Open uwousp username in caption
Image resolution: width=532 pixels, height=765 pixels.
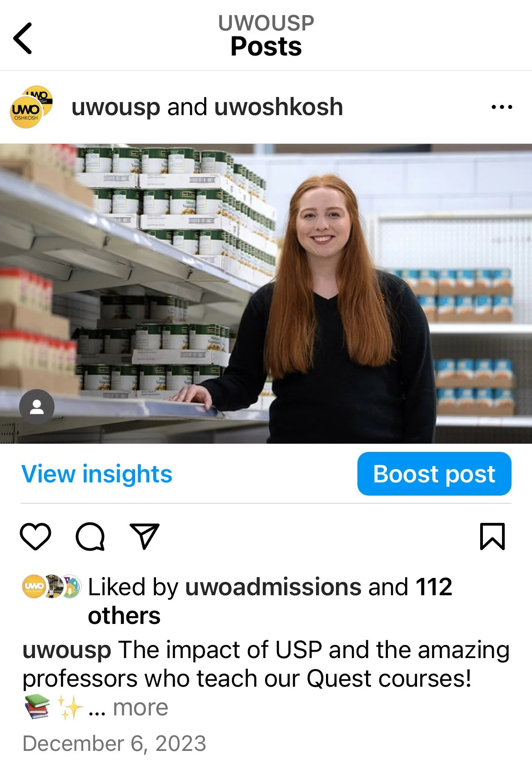[67, 651]
